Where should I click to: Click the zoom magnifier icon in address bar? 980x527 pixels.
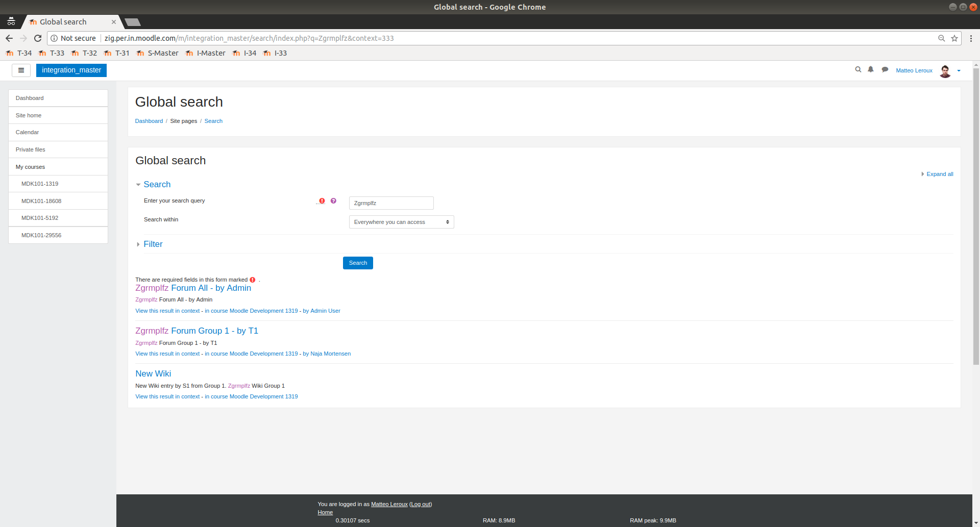click(x=941, y=38)
